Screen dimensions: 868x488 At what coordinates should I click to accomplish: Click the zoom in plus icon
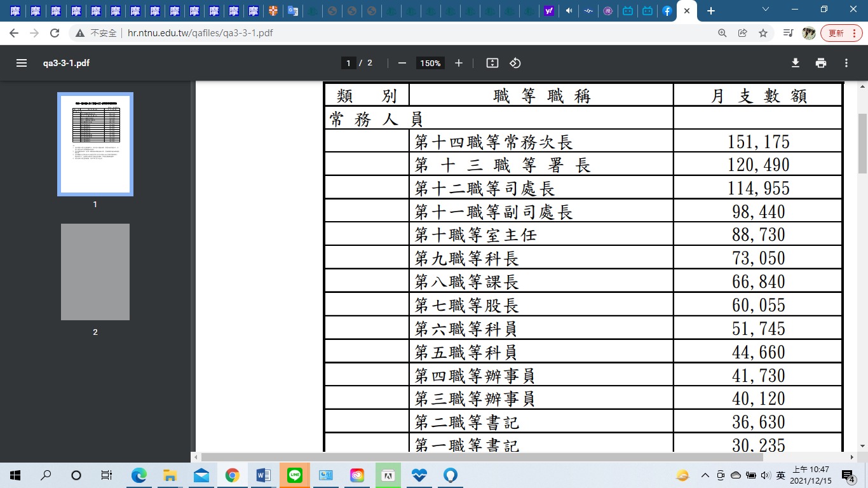tap(459, 63)
